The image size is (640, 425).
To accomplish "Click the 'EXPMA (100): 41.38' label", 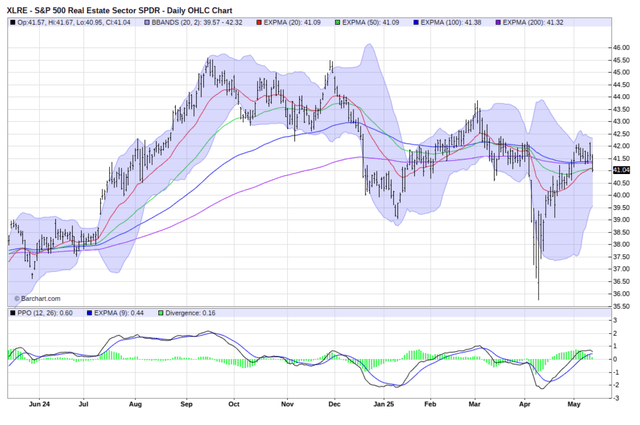I will coord(451,22).
